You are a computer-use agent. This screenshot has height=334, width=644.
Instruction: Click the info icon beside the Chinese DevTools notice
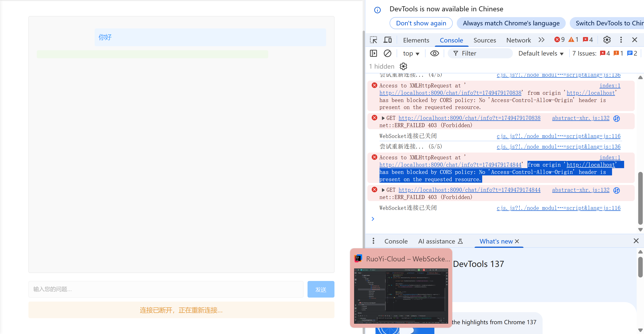pyautogui.click(x=377, y=10)
